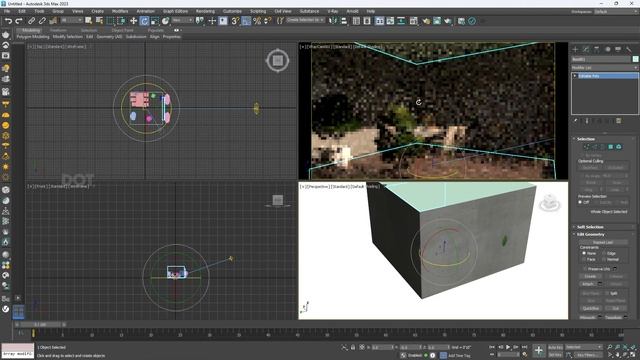Click the Repeat Last button
Viewport: 640px width, 360px height.
pyautogui.click(x=603, y=242)
